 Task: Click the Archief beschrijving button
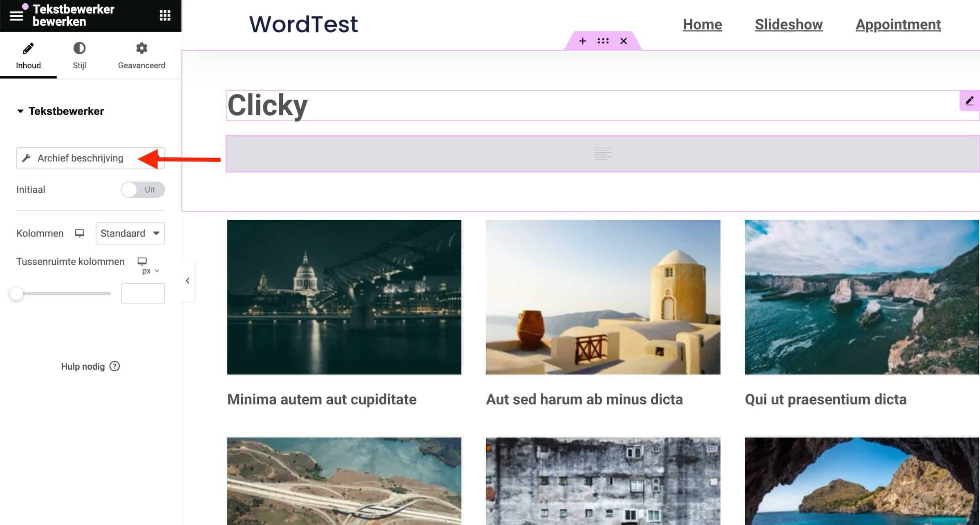click(91, 157)
